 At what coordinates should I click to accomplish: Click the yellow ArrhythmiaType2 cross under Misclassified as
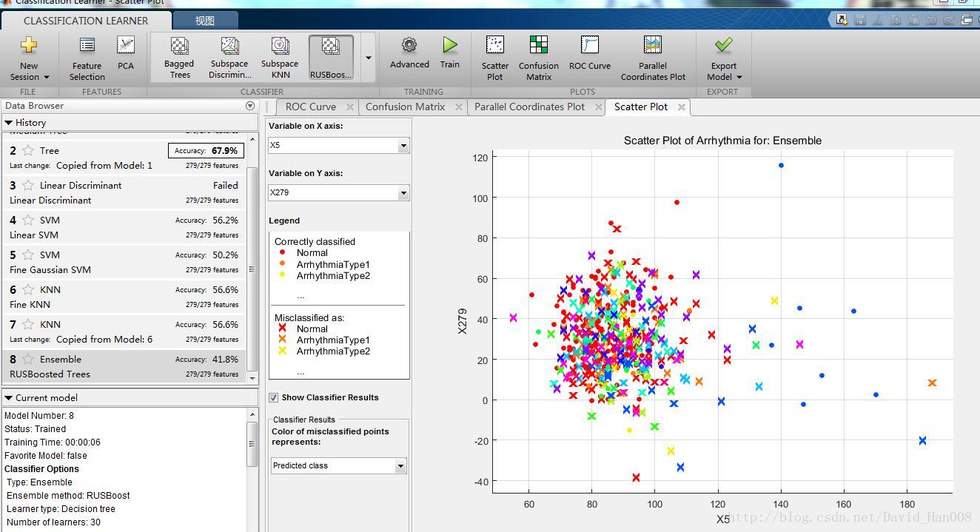[281, 351]
